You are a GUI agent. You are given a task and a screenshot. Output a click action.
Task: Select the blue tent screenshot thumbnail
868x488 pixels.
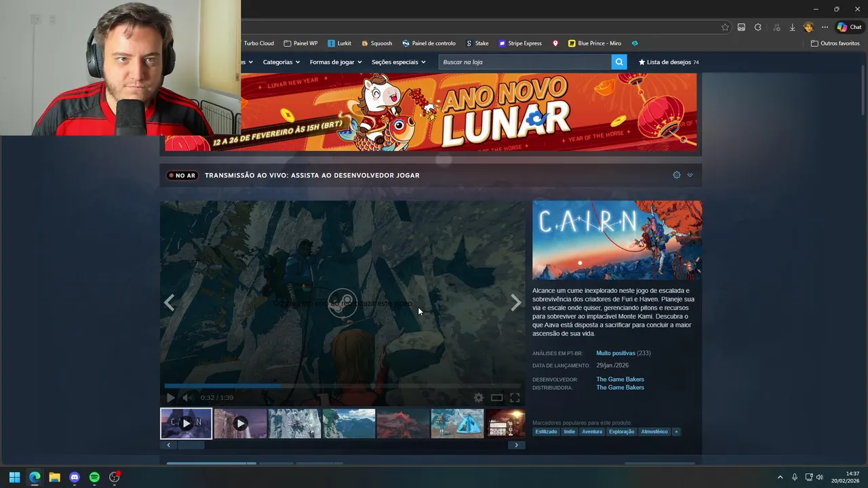[457, 423]
